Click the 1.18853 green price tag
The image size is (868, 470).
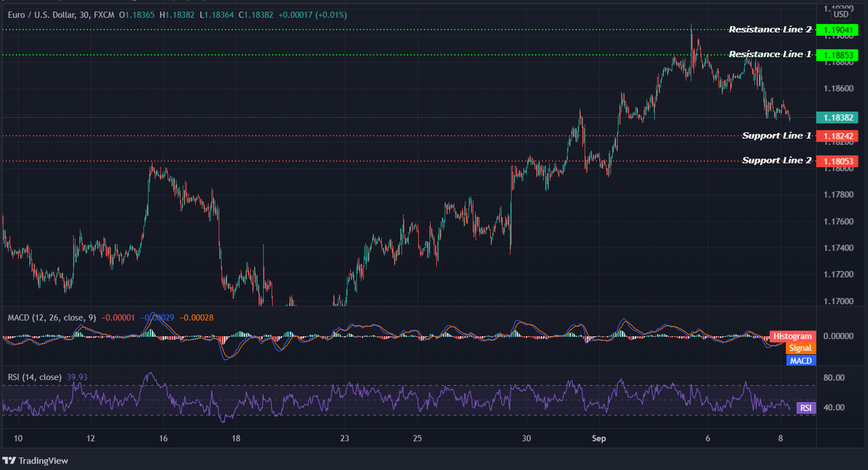tap(837, 55)
